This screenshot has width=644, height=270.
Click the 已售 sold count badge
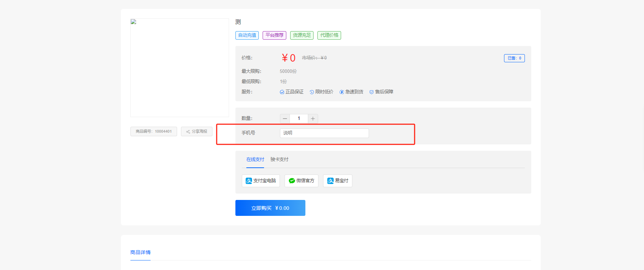514,58
